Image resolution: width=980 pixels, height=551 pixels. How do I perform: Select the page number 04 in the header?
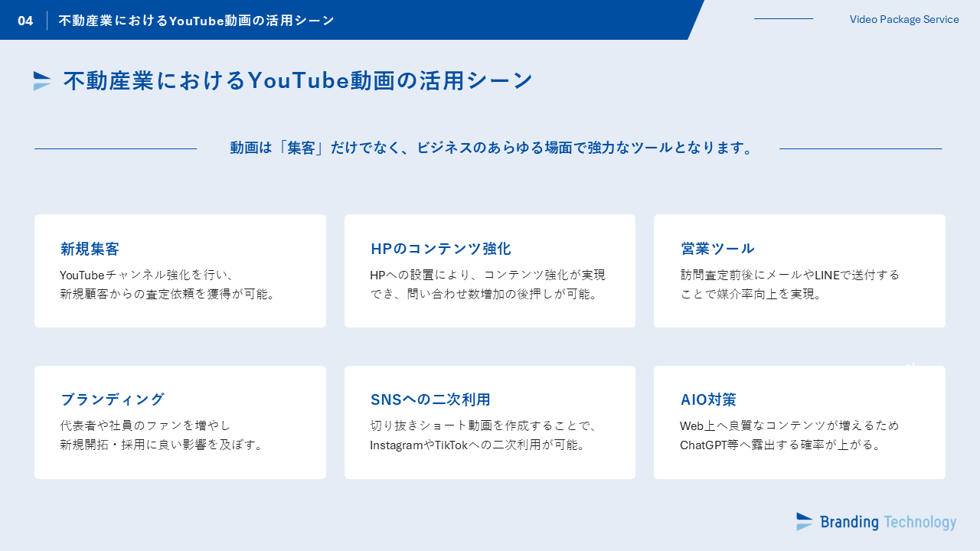coord(26,21)
